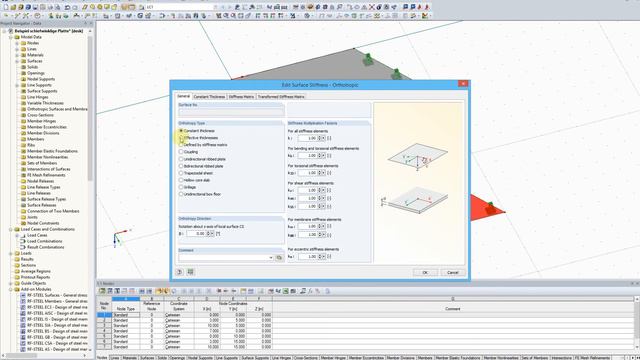Select Cross-Sections in navigator tree
Screen dimensions: 640x360
(40, 115)
